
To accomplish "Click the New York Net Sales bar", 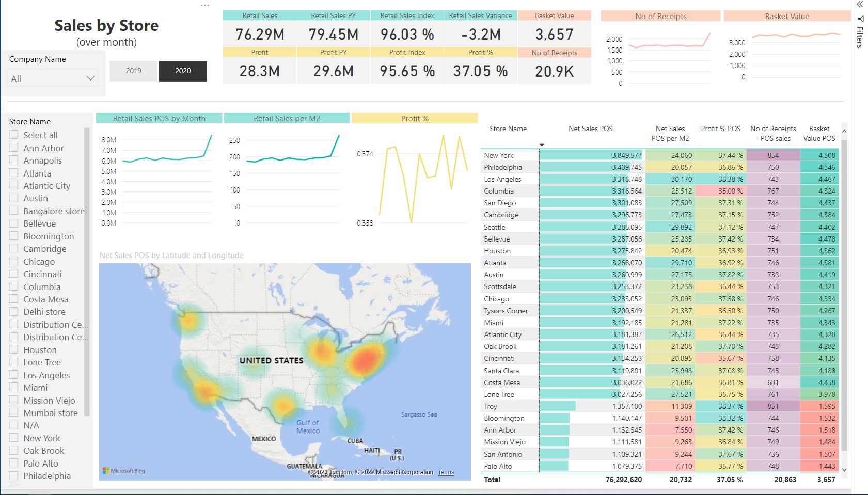I will point(592,155).
